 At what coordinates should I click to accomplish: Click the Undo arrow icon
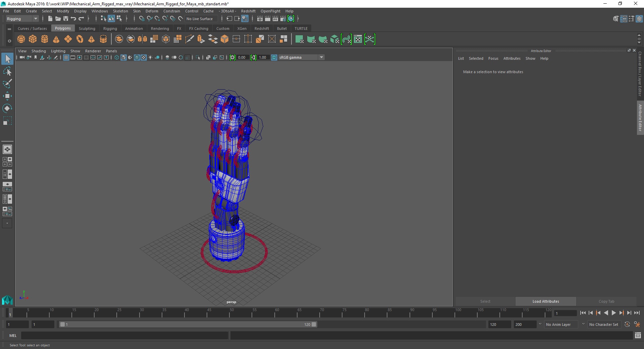(x=73, y=19)
